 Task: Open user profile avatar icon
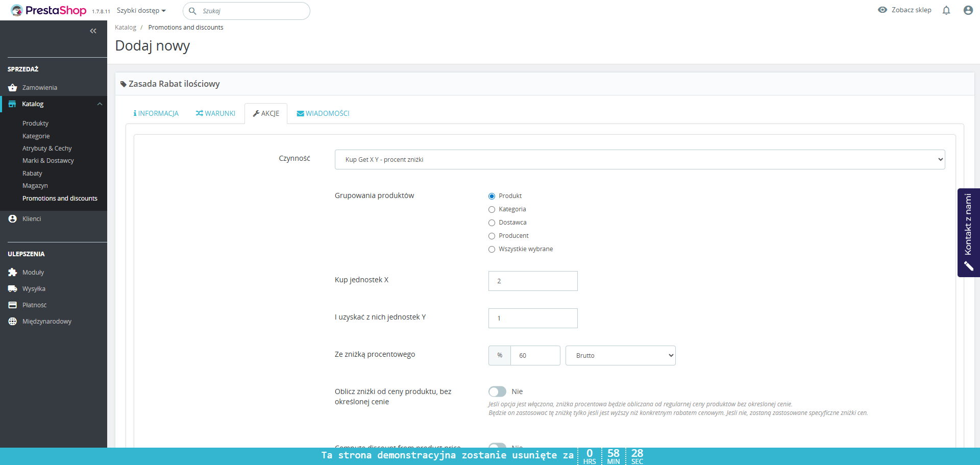coord(968,10)
